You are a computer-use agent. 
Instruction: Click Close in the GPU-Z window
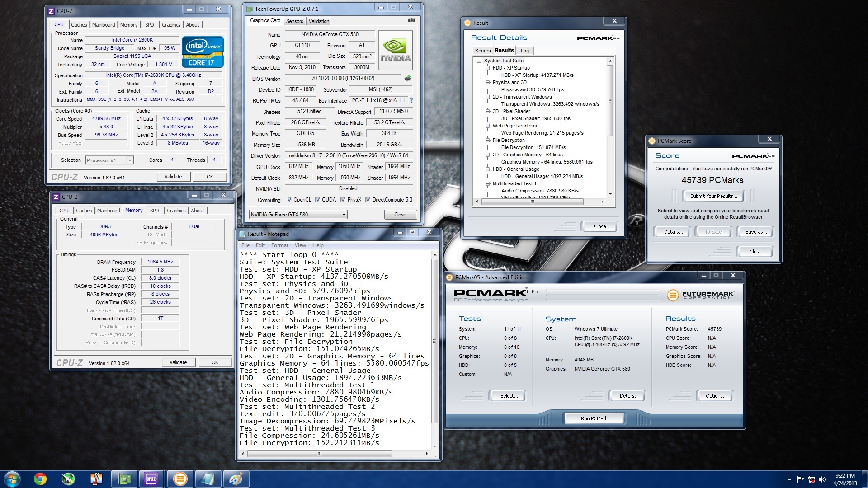[400, 215]
